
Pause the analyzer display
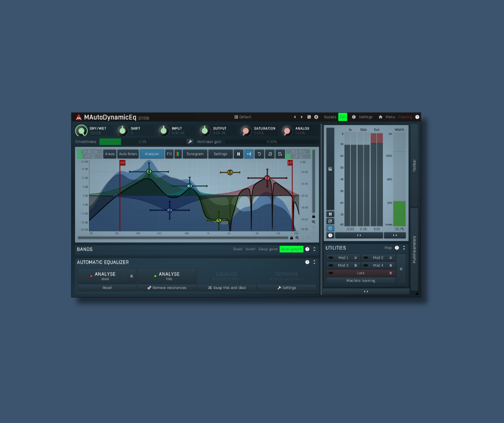(x=238, y=154)
